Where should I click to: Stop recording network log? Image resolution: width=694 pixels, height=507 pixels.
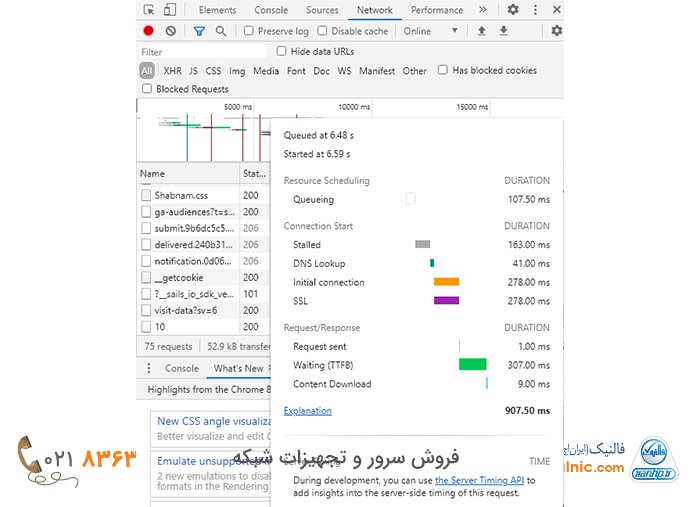[149, 31]
